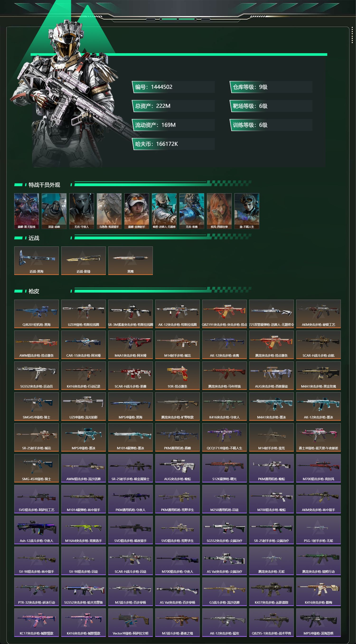Choose the AK-12突击步枪-墨冰 skin
The image size is (356, 644).
pyautogui.click(x=318, y=407)
